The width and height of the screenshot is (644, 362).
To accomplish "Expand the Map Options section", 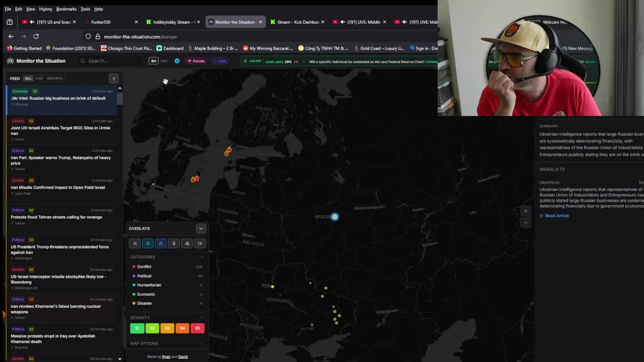I will pyautogui.click(x=167, y=343).
